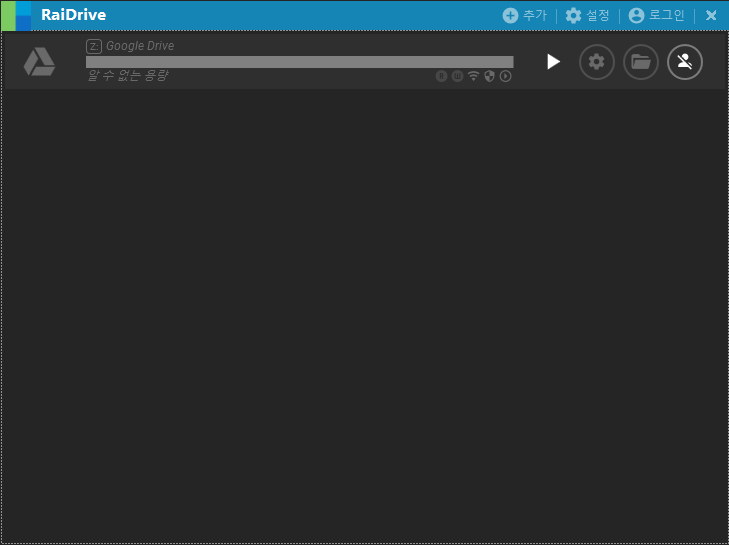
Task: Connect the Google Drive with the play button
Action: 553,62
